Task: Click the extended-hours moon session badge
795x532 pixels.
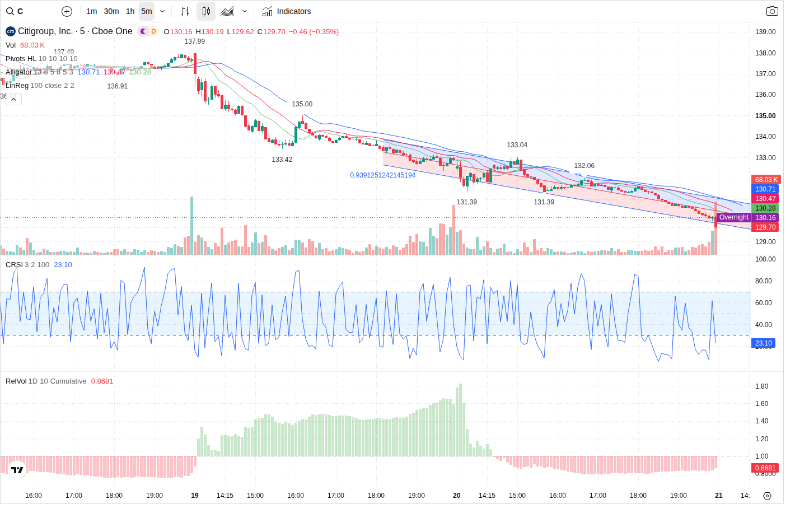Action: pos(143,31)
